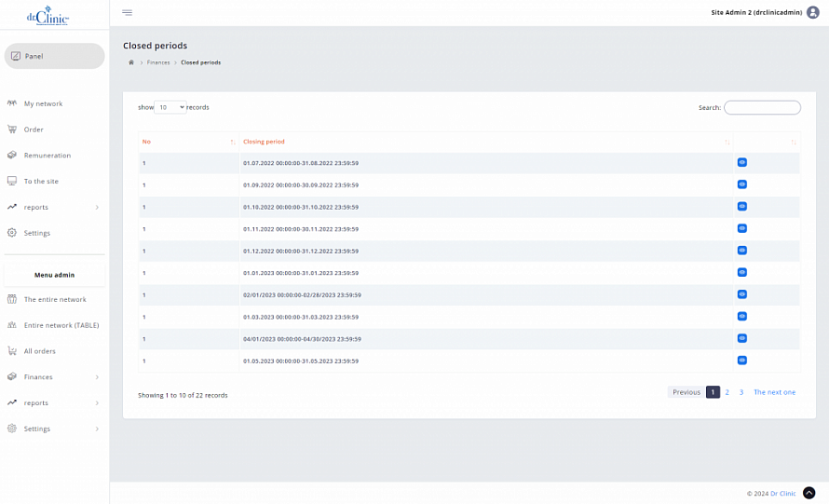The image size is (829, 504).
Task: View closed period 01.12.2022–31.12.2022 eye icon
Action: [x=741, y=251]
